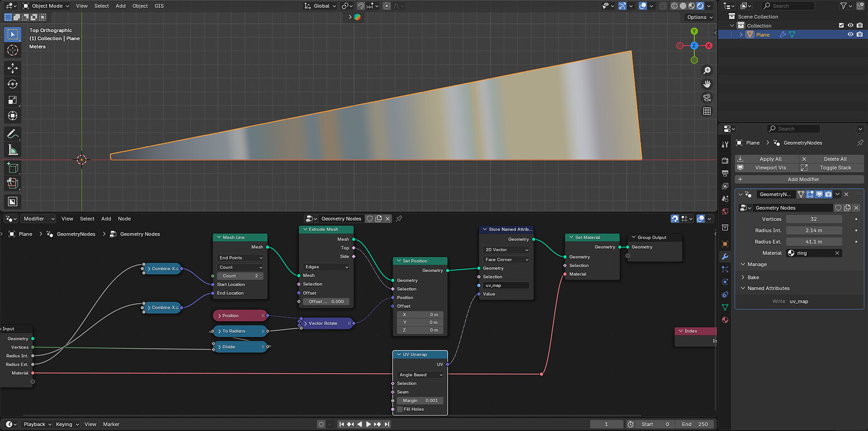Open Mesh Line End Points mode dropdown
Viewport: 868px width, 431px height.
(x=240, y=258)
